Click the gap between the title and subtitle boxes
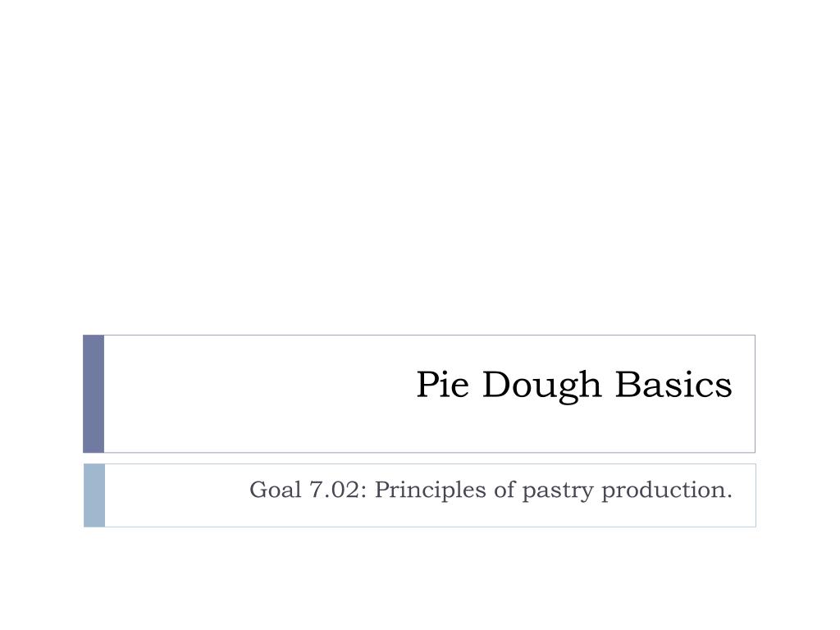Screen dimensions: 840x630 pyautogui.click(x=419, y=459)
